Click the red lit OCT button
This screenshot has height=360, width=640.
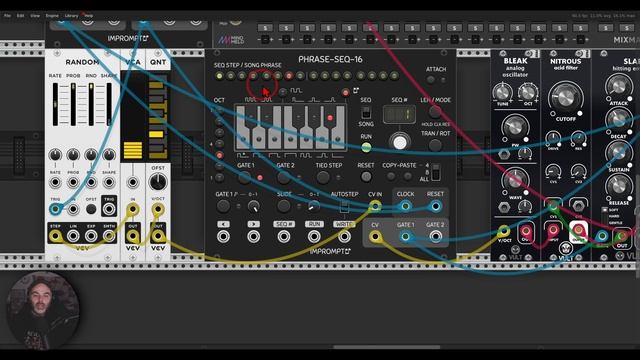tap(220, 156)
